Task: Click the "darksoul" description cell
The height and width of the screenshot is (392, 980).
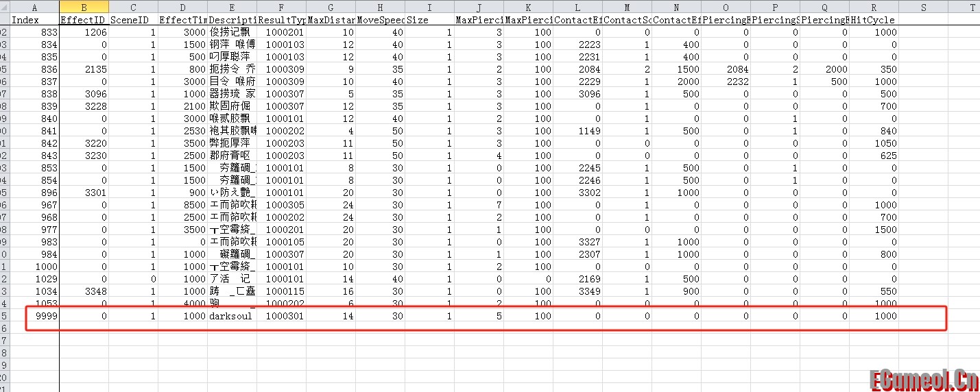Action: coord(232,316)
